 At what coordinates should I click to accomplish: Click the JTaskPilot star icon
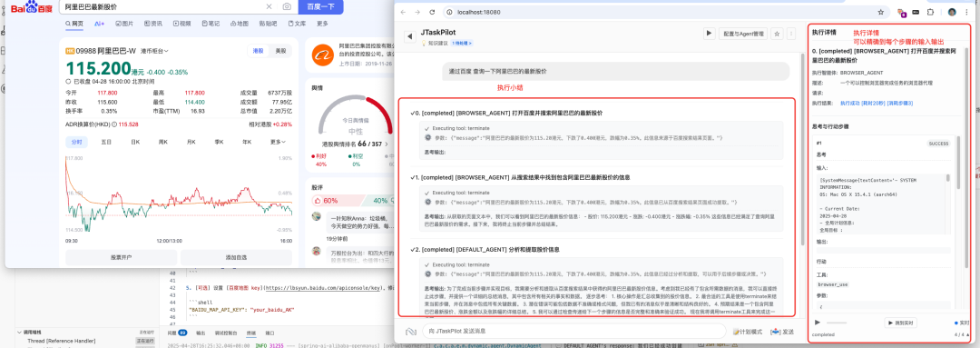click(777, 34)
